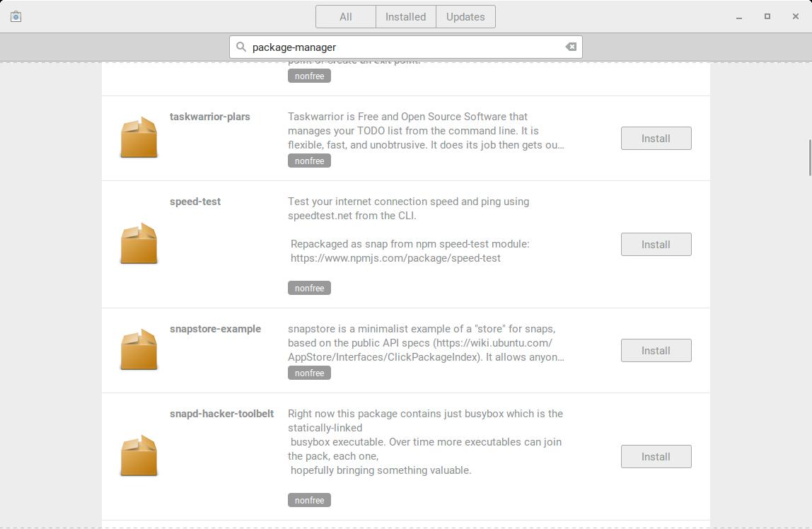
Task: Click the magnifier search icon
Action: pos(241,47)
